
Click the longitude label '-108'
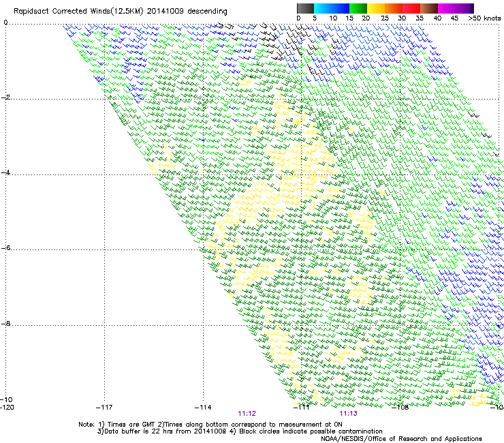[400, 408]
